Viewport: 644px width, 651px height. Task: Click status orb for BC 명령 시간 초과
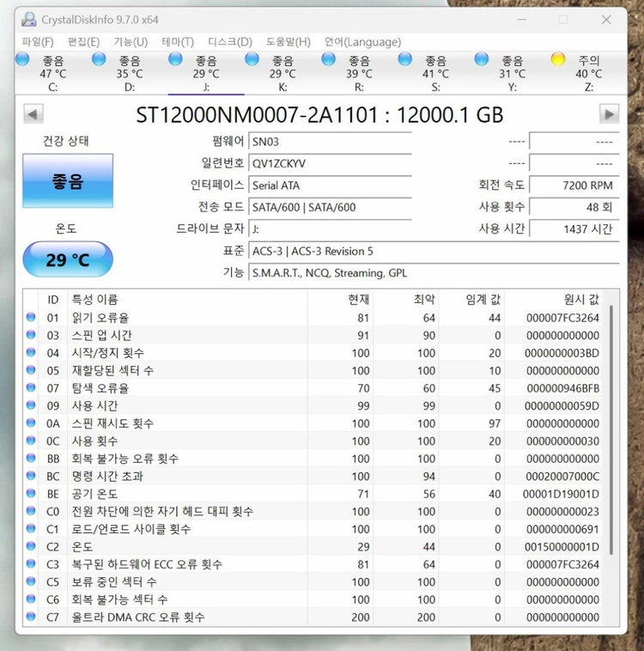[31, 476]
